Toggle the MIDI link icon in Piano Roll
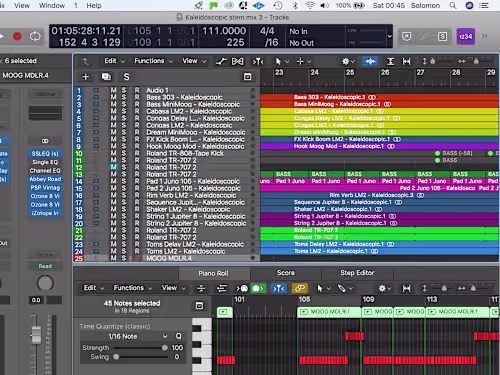Image resolution: width=500 pixels, height=375 pixels. (x=299, y=288)
